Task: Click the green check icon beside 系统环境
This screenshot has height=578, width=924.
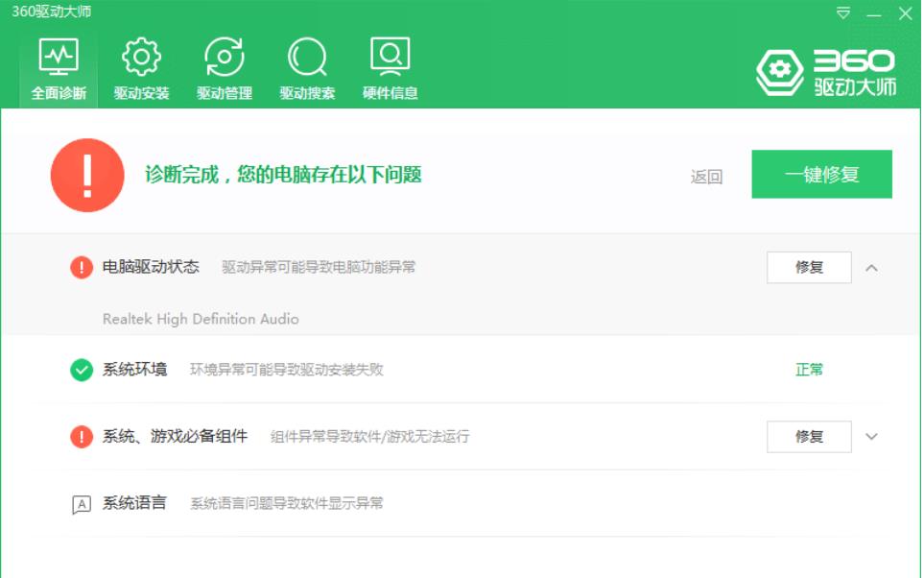Action: pos(82,370)
